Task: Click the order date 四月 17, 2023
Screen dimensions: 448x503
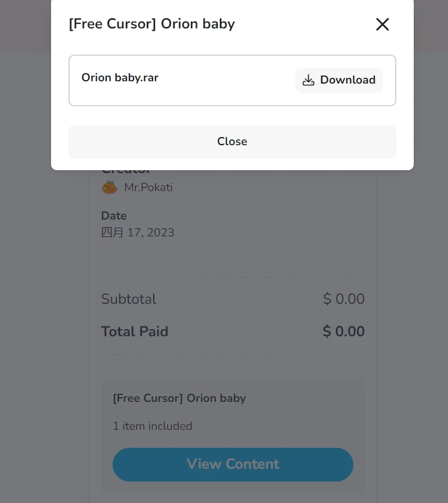Action: (x=138, y=233)
